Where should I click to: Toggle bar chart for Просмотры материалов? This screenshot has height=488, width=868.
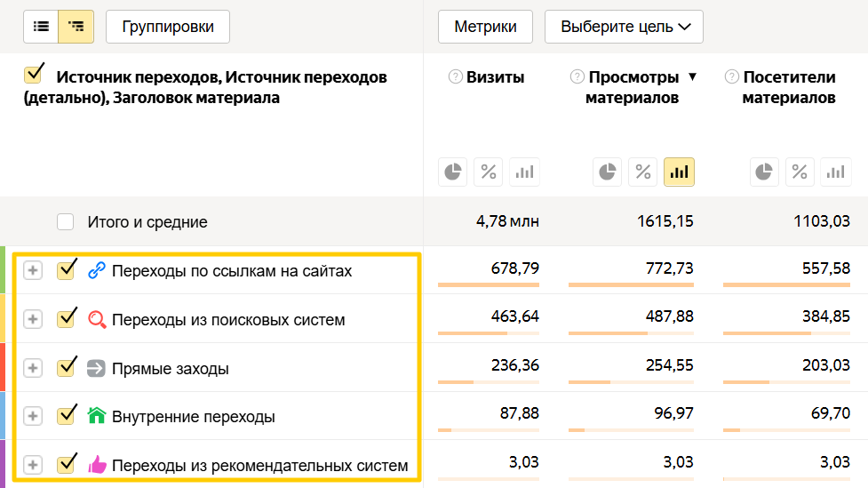pos(679,172)
